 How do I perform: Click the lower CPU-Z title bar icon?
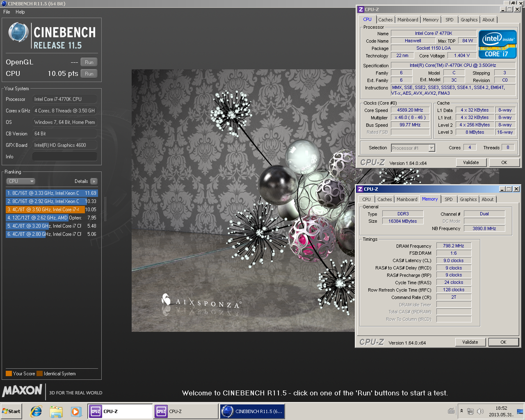(x=360, y=189)
